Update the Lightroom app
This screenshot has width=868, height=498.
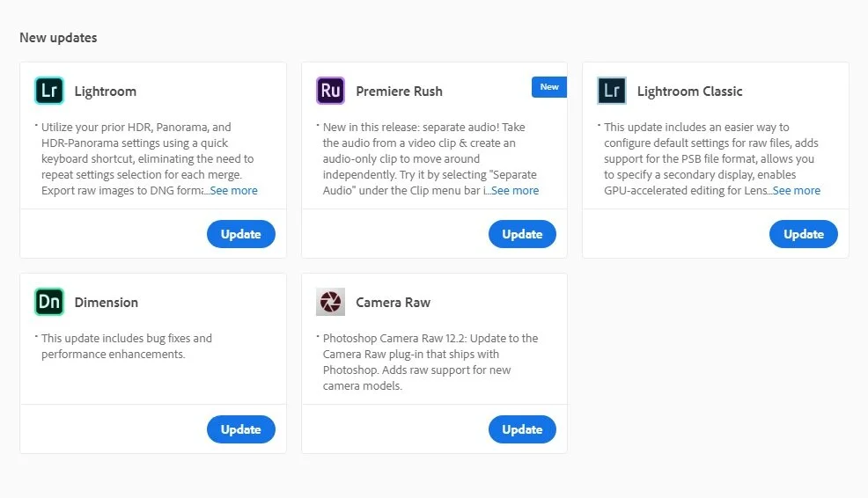(241, 234)
